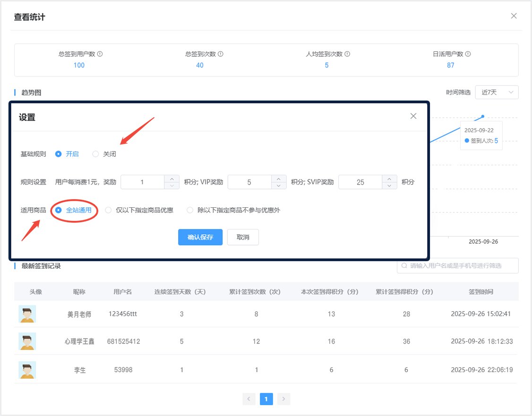Click 美月老师 avatar thumbnail
Viewport: 532px width, 416px height.
[27, 314]
